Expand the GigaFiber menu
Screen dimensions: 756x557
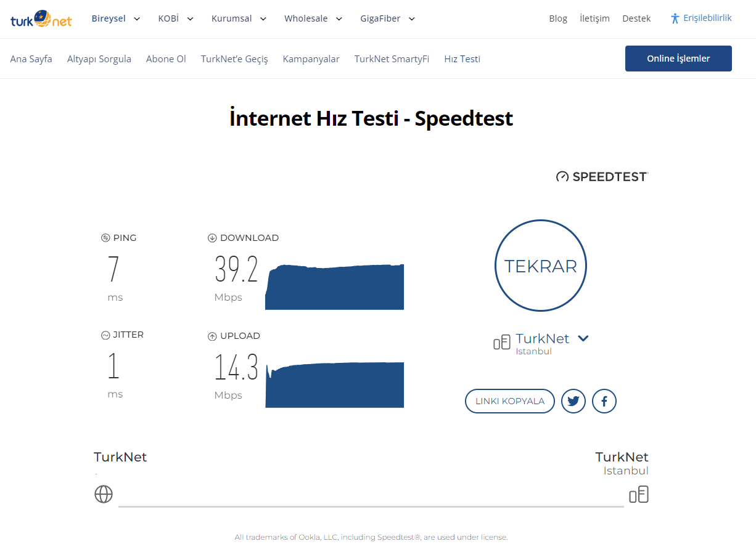pos(388,18)
